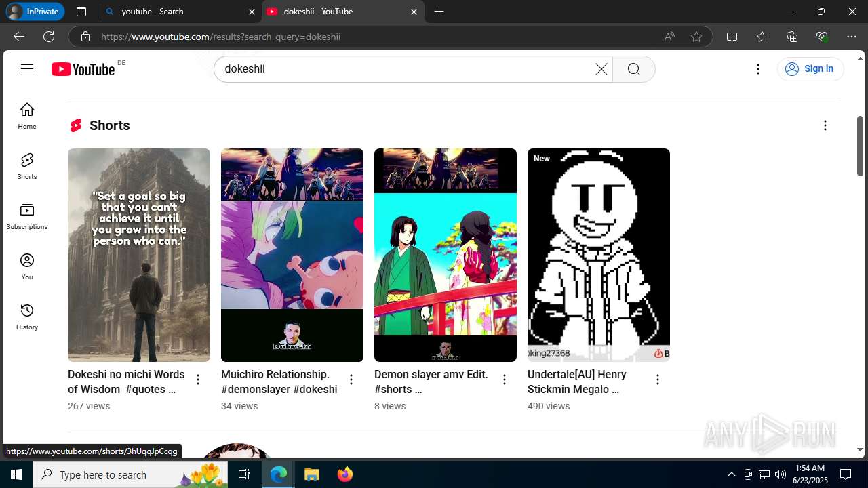Open network status tray icon
Screen dimensions: 868x488
pos(764,474)
